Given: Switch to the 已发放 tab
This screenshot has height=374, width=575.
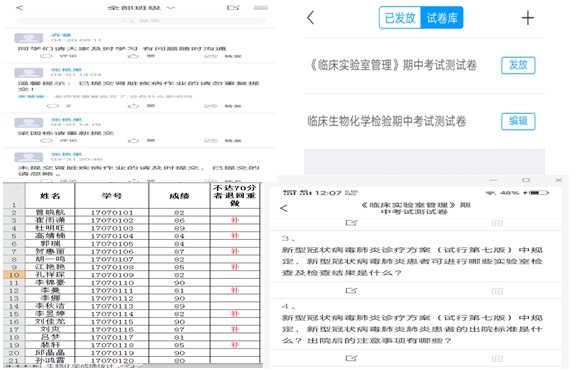Looking at the screenshot, I should coord(400,18).
